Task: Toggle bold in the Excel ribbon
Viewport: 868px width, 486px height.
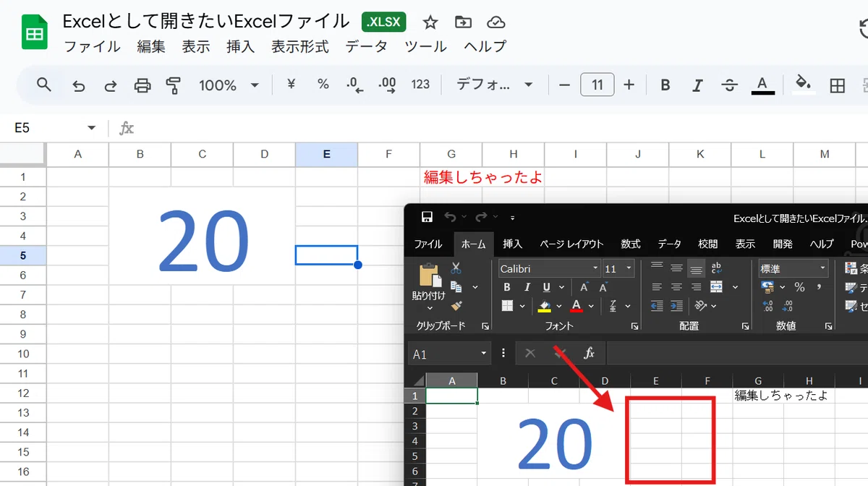Action: coord(507,287)
